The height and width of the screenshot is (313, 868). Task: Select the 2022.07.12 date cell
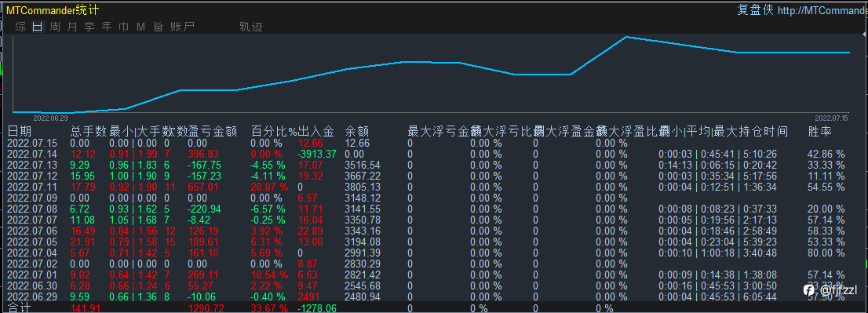point(32,177)
